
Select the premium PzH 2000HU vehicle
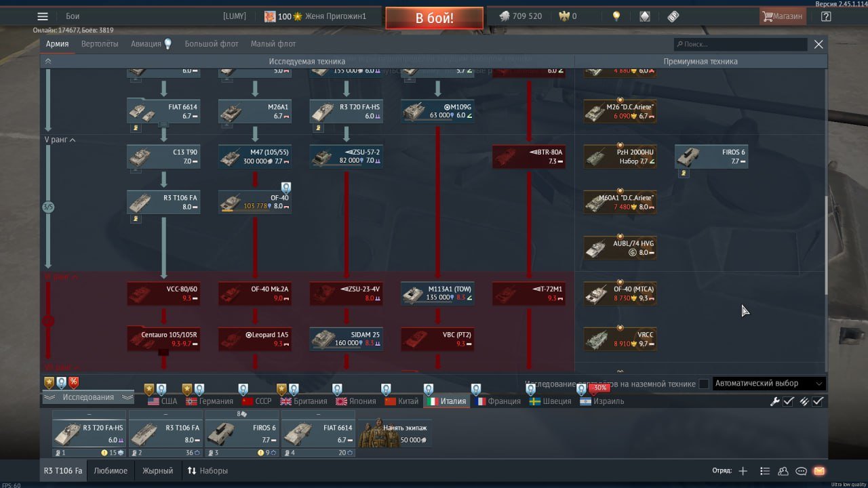tap(620, 157)
